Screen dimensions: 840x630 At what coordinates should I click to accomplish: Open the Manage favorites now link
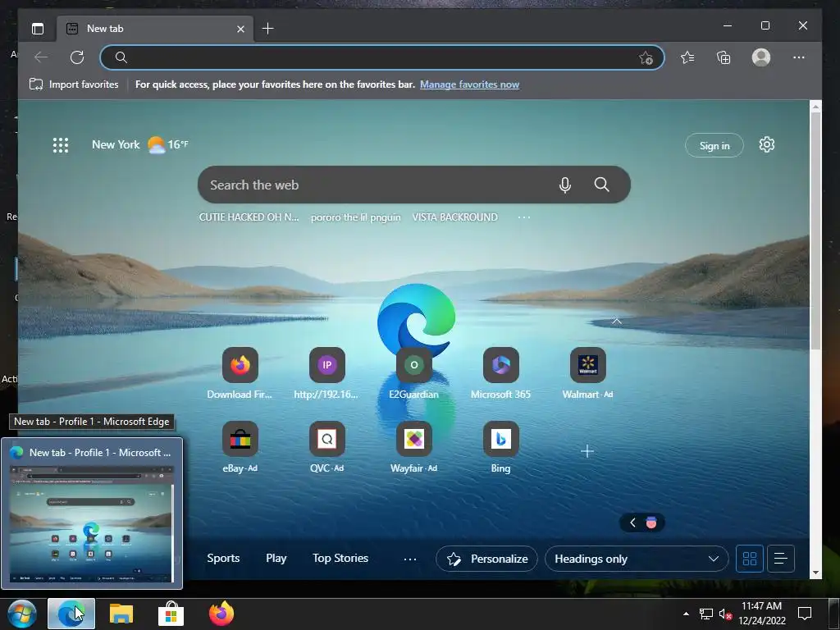click(x=469, y=84)
